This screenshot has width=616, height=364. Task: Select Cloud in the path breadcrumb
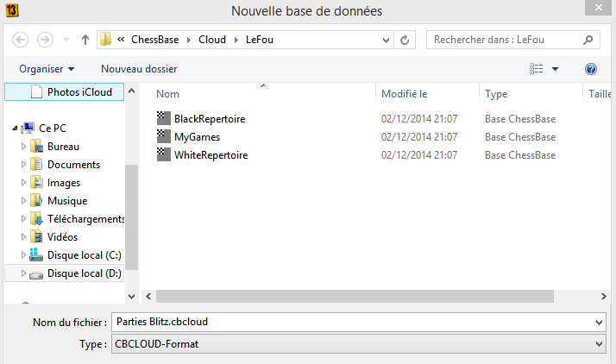tap(212, 40)
